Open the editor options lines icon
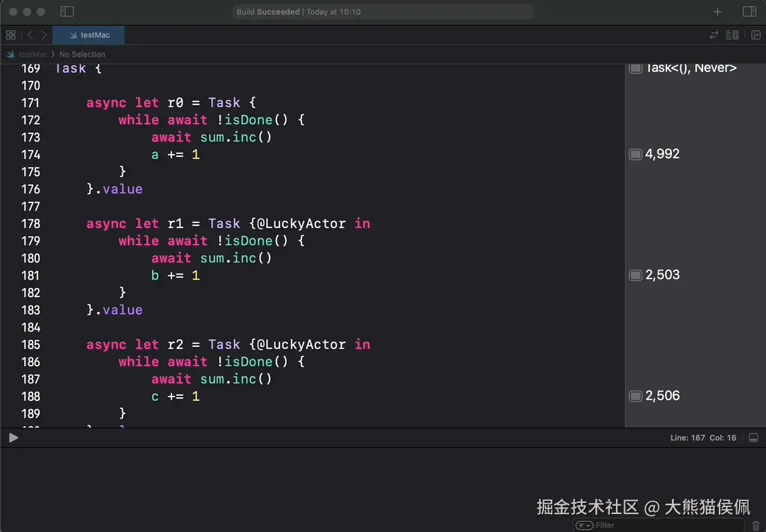Image resolution: width=766 pixels, height=532 pixels. (732, 35)
